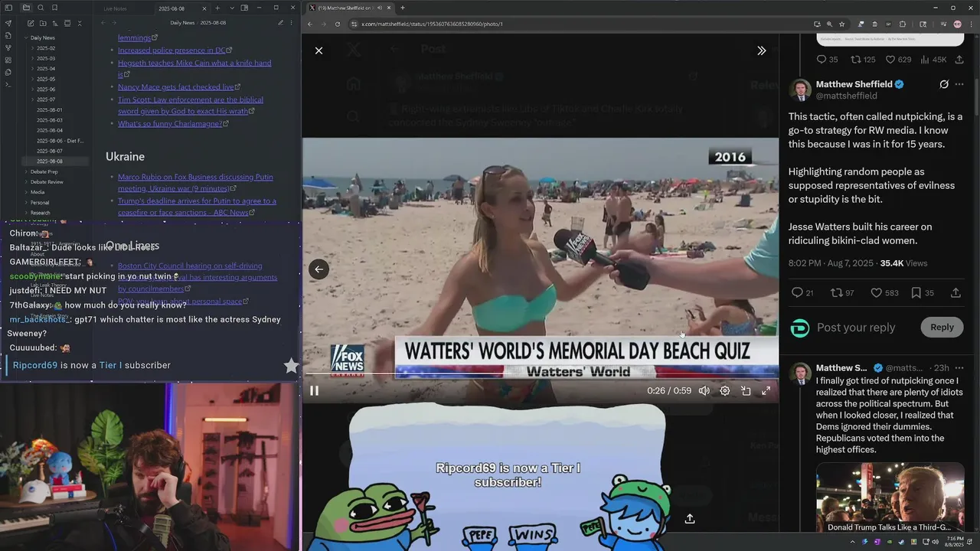980x551 pixels.
Task: Repost the tweet with 97 reposts
Action: 842,293
